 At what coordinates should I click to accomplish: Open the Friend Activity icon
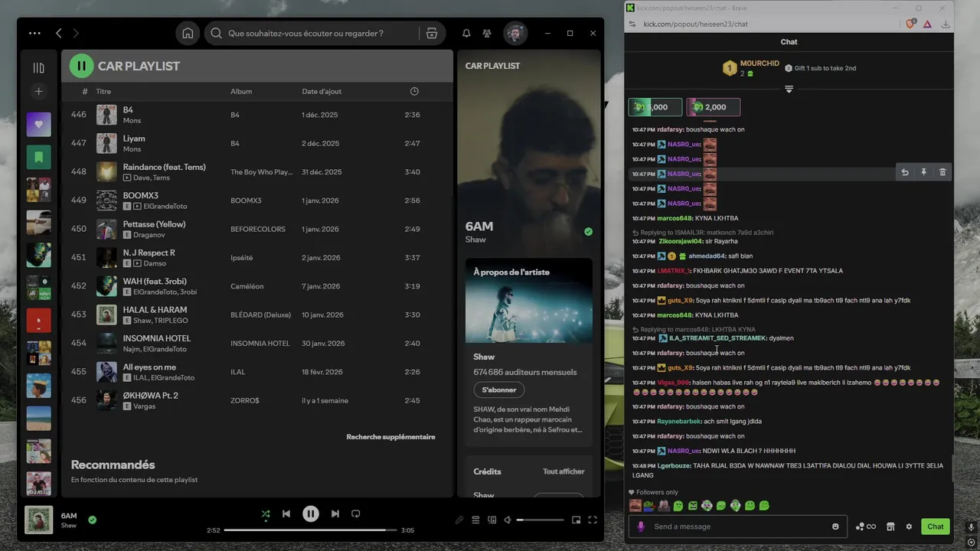(487, 33)
